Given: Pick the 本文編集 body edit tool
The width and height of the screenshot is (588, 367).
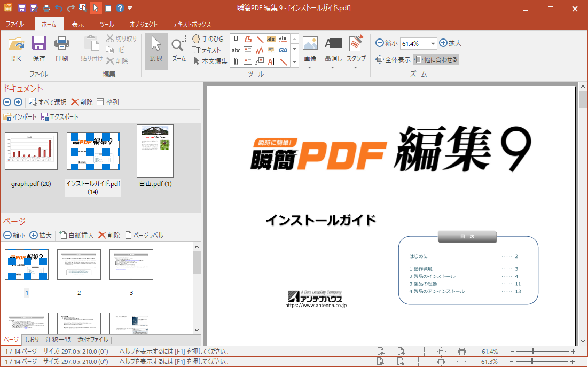Looking at the screenshot, I should coord(210,61).
